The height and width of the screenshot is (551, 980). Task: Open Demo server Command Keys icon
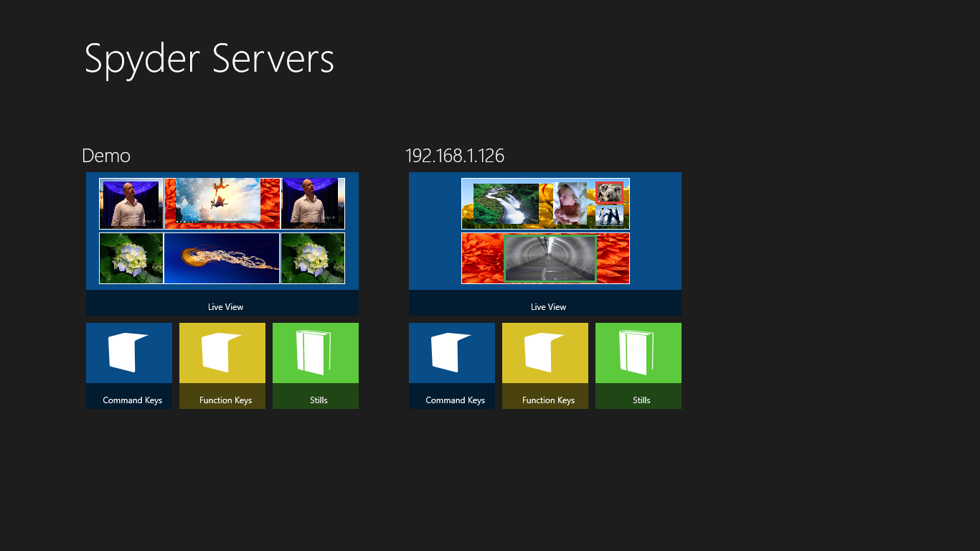pos(128,352)
